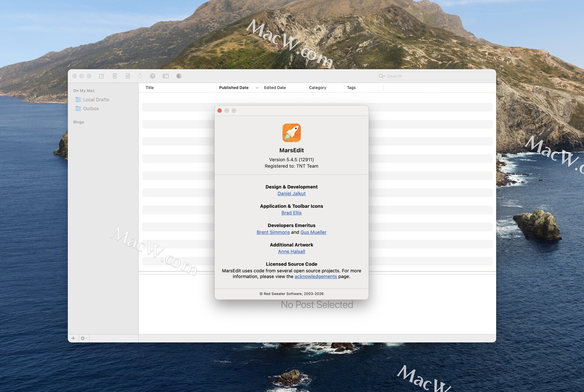
Task: Select Local Drafts in the sidebar
Action: tap(96, 100)
